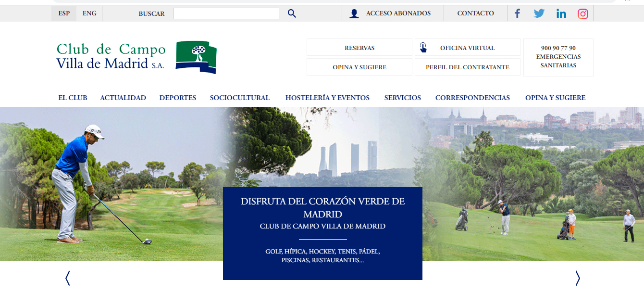Go to previous slide with left arrow
The image size is (644, 305).
[68, 278]
